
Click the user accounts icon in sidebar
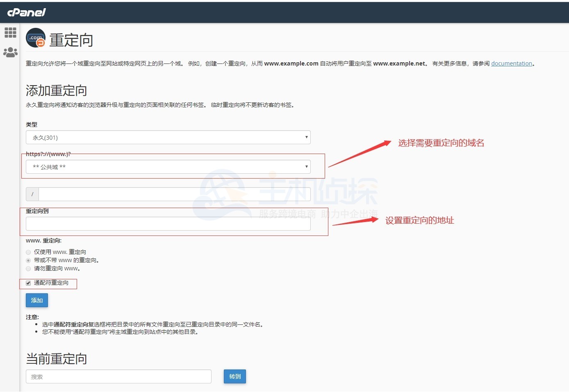[x=10, y=52]
